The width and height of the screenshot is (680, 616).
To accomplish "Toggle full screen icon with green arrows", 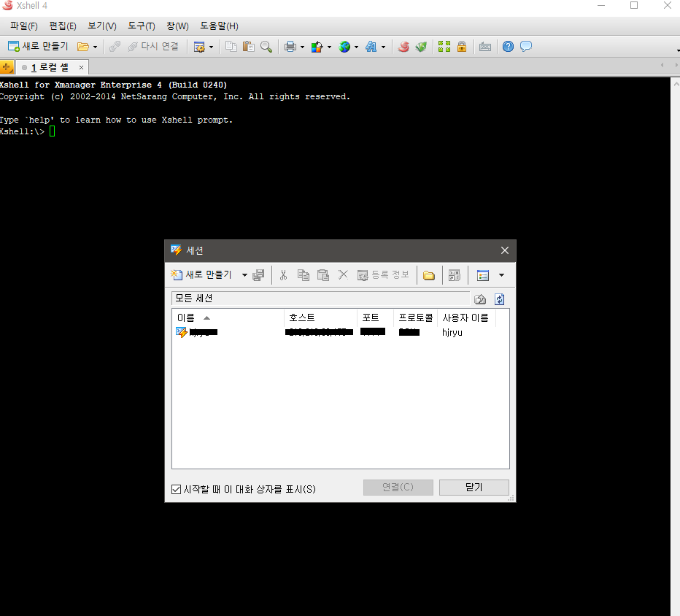I will tap(444, 47).
